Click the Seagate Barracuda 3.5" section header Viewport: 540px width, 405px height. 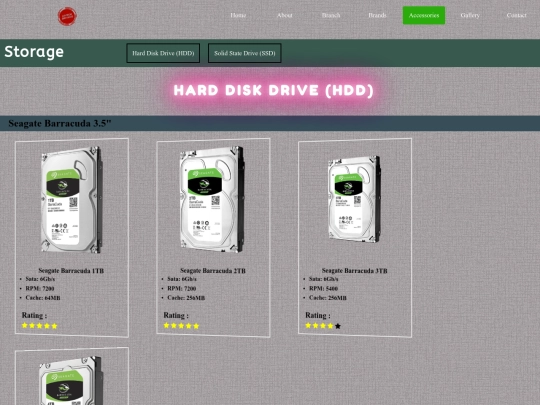[60, 123]
